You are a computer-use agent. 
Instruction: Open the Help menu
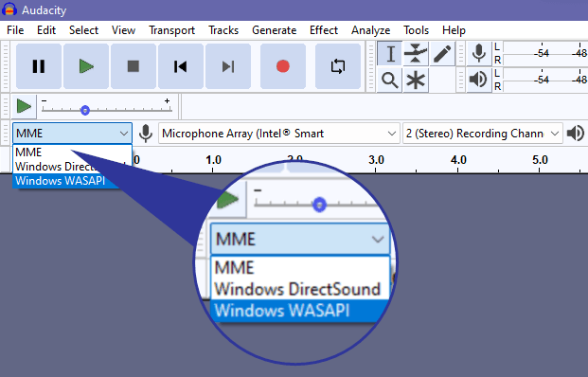point(454,30)
